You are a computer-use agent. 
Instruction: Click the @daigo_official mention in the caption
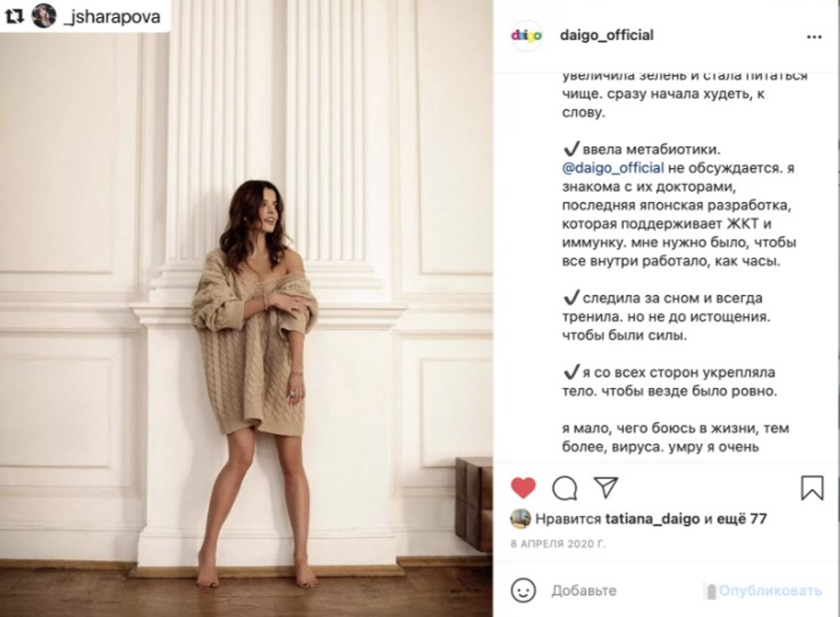click(612, 168)
